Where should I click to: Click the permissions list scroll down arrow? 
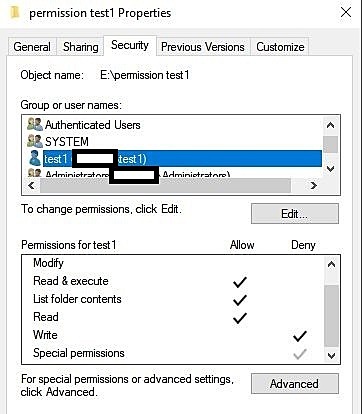point(331,356)
